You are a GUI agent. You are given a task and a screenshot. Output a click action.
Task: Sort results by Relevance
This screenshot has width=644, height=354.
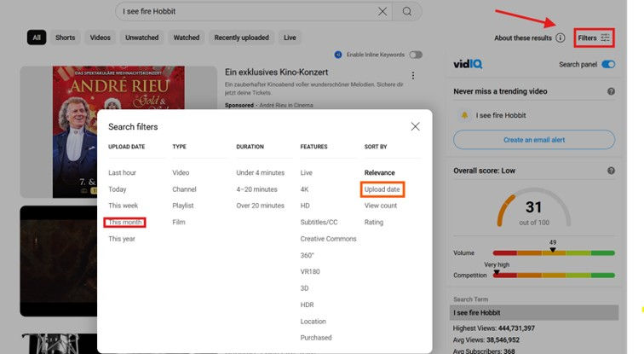click(380, 172)
